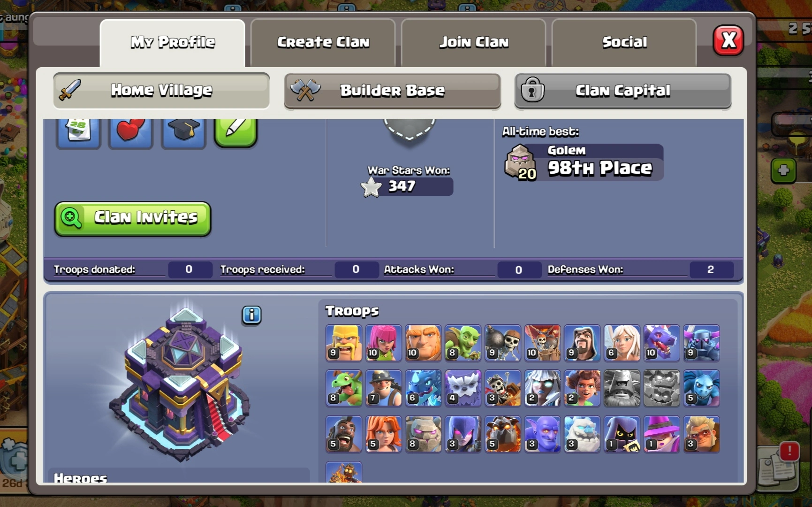Select the Bowler troop icon
Screen dimensions: 812x507
pyautogui.click(x=542, y=434)
